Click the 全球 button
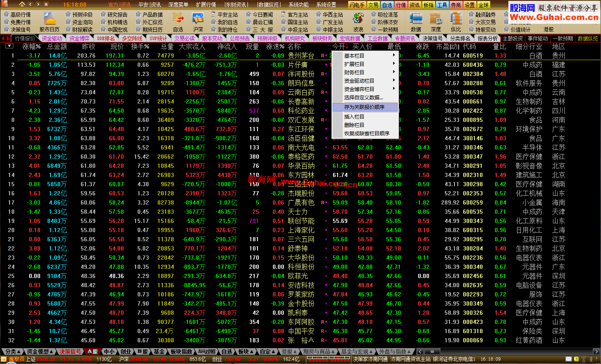This screenshot has width=601, height=364. tap(484, 5)
